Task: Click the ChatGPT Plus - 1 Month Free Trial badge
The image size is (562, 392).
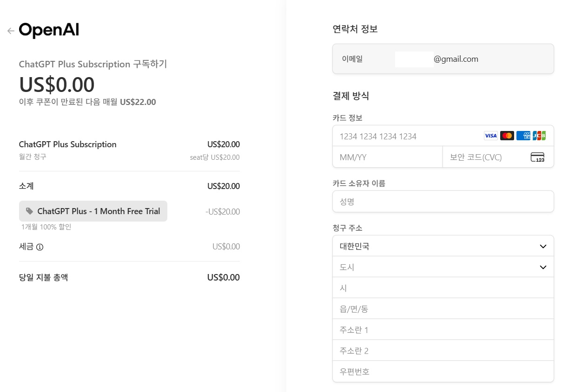Action: pyautogui.click(x=93, y=211)
